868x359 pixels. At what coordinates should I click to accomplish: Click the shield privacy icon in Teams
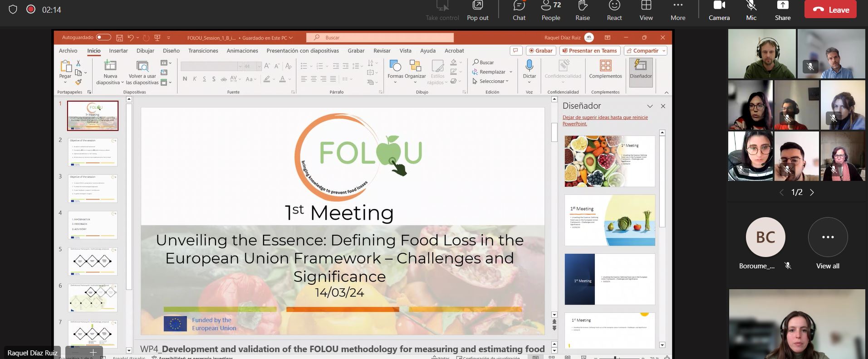coord(13,10)
